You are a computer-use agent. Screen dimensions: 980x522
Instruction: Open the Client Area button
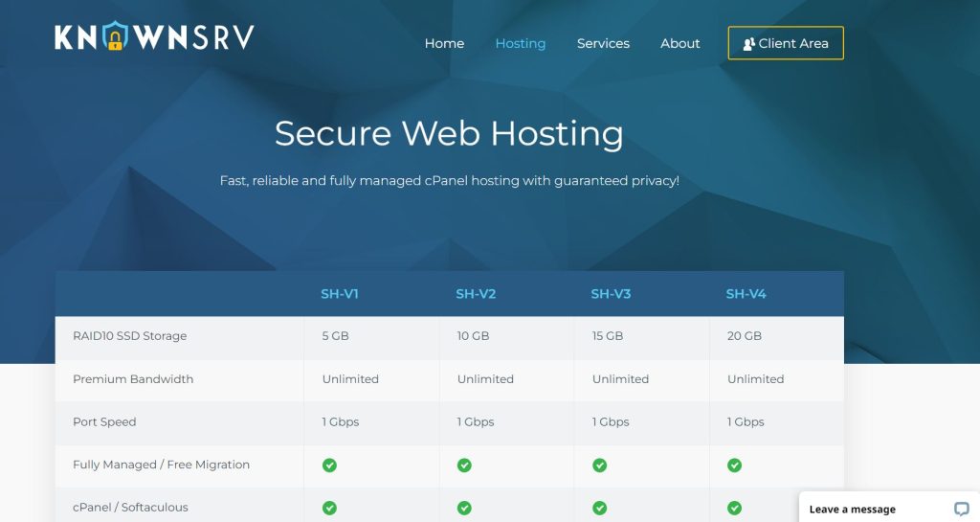tap(786, 43)
